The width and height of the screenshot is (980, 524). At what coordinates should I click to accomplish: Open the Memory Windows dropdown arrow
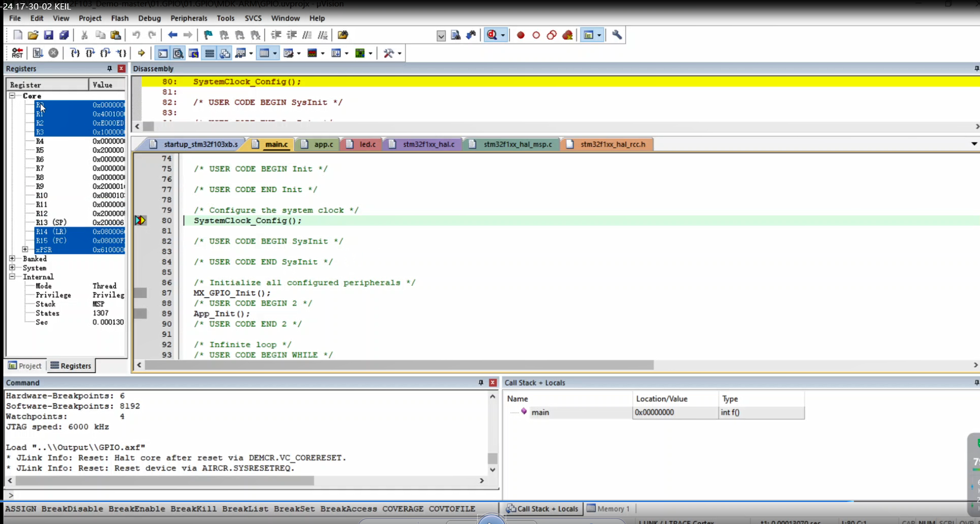(275, 53)
